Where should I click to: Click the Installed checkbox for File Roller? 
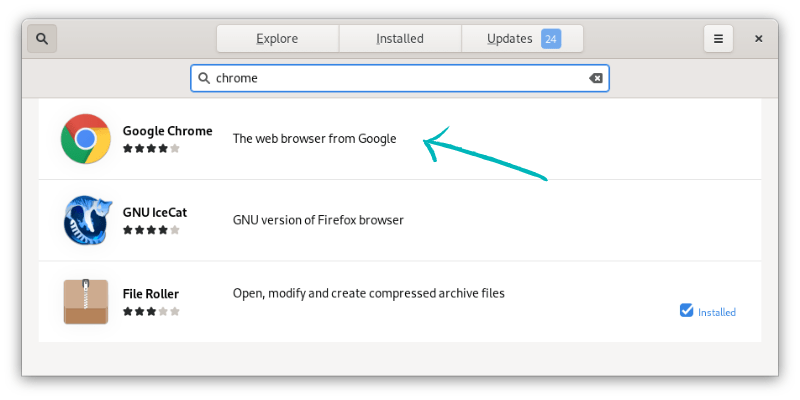(686, 311)
